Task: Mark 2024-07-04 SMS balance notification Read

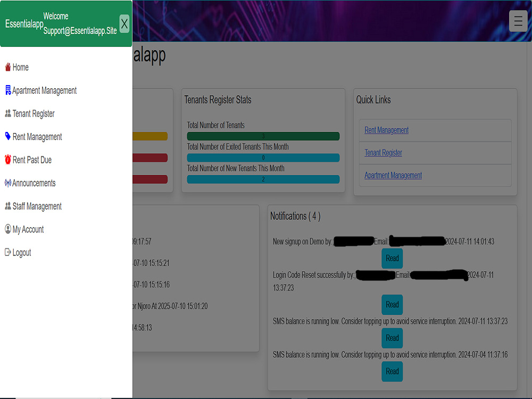Action: pyautogui.click(x=392, y=371)
